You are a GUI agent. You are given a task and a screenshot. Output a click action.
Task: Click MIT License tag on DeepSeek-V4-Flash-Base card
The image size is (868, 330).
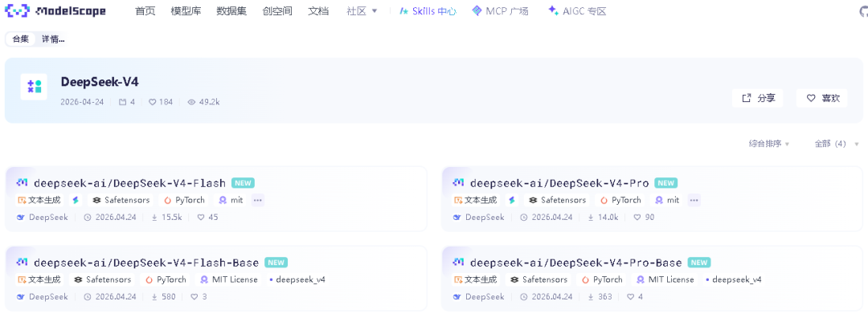click(x=229, y=279)
